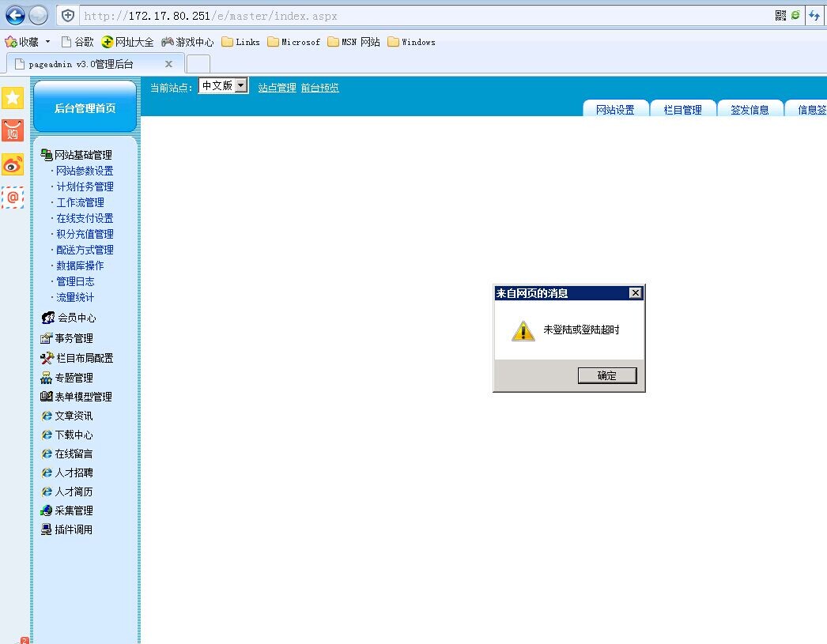
Task: Open the @ mail sidebar icon
Action: [13, 197]
